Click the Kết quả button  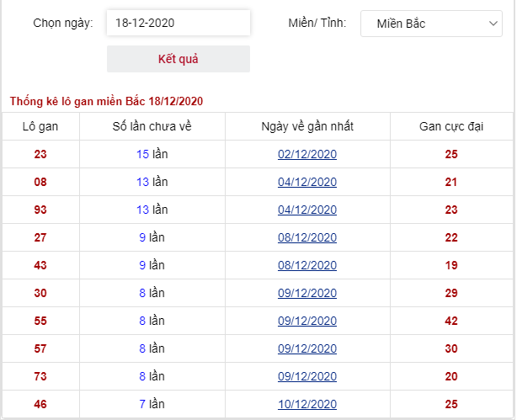pos(179,59)
